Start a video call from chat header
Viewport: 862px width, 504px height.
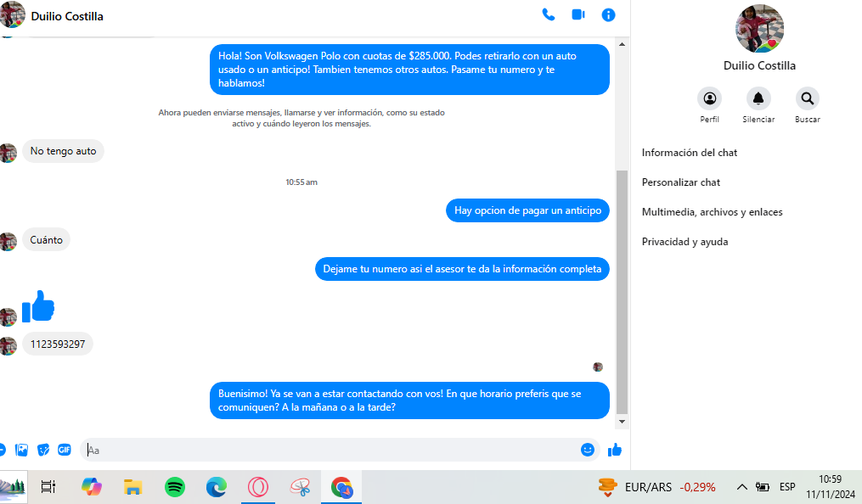(578, 14)
